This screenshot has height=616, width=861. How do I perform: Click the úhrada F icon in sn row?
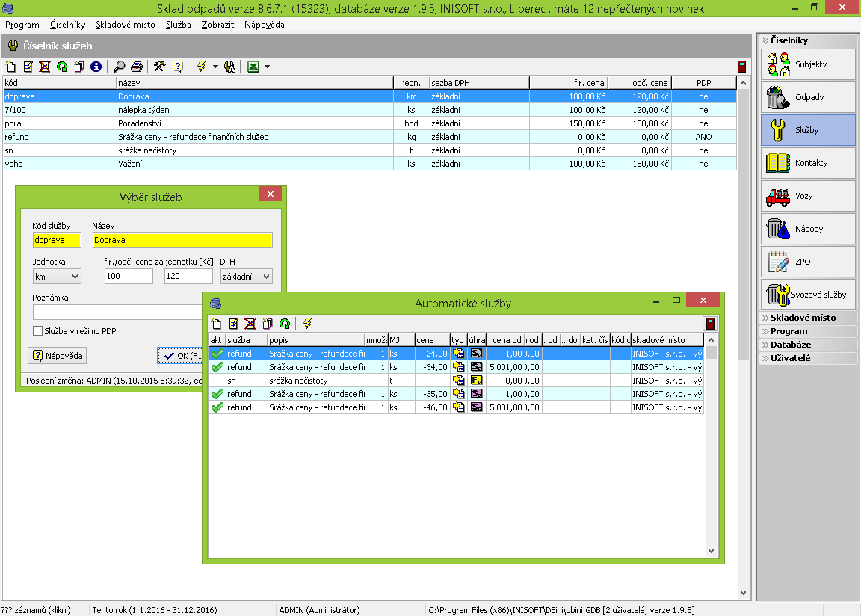(477, 381)
